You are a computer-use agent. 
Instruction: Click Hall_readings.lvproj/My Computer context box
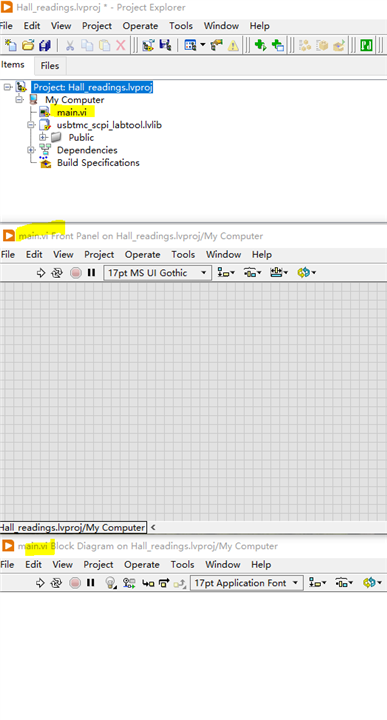pyautogui.click(x=73, y=528)
